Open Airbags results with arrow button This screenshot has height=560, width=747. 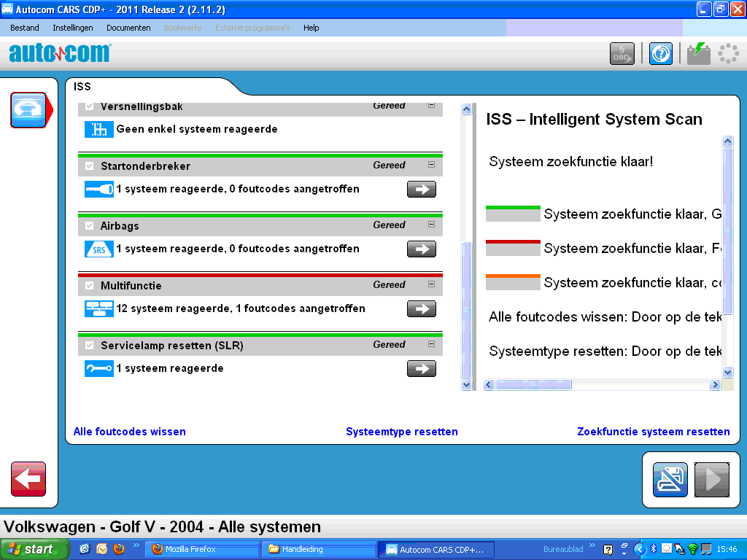tap(421, 249)
